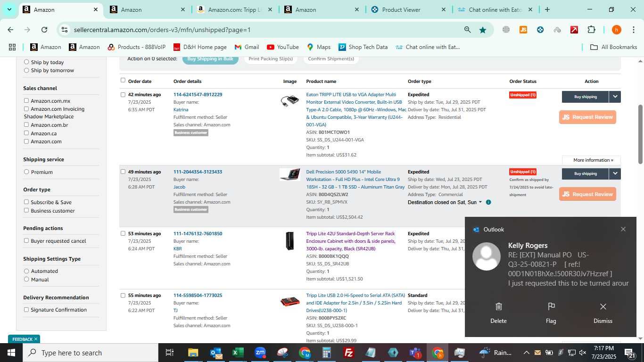Open order 114-6241547-8912229 link
This screenshot has width=644, height=362.
198,94
